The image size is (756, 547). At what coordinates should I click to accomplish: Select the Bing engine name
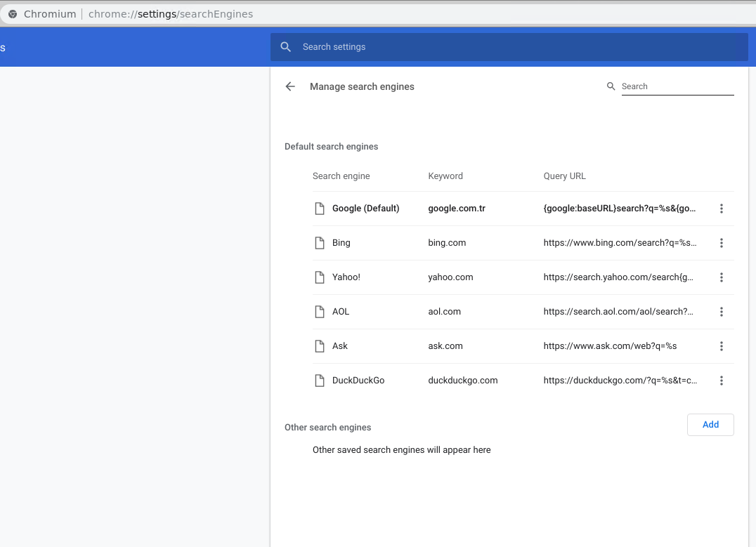click(x=341, y=243)
